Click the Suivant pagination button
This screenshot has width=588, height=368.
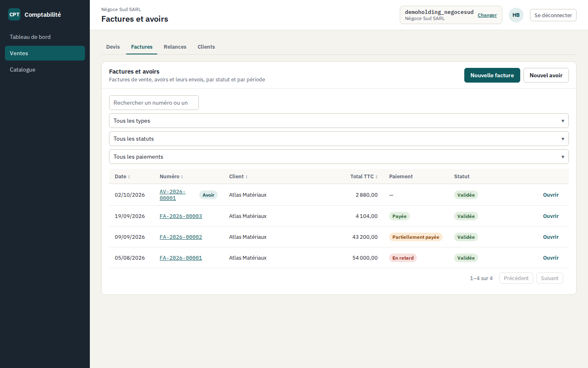(550, 278)
